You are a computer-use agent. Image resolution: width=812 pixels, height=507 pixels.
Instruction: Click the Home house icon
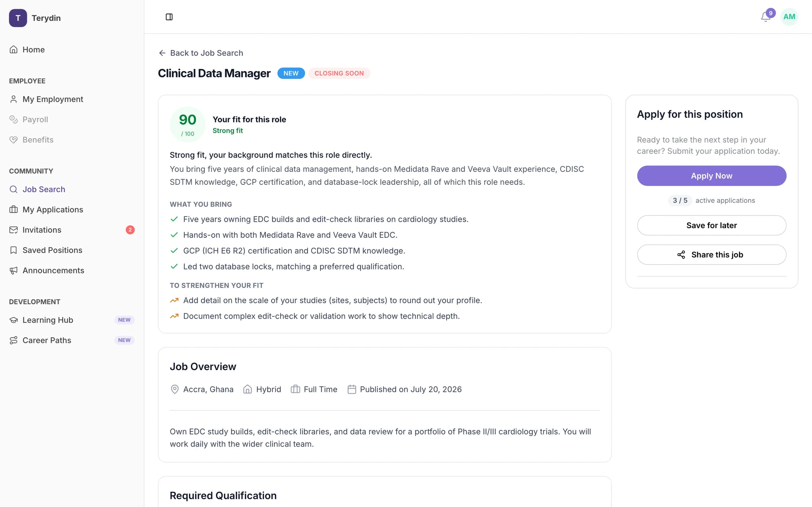click(13, 50)
